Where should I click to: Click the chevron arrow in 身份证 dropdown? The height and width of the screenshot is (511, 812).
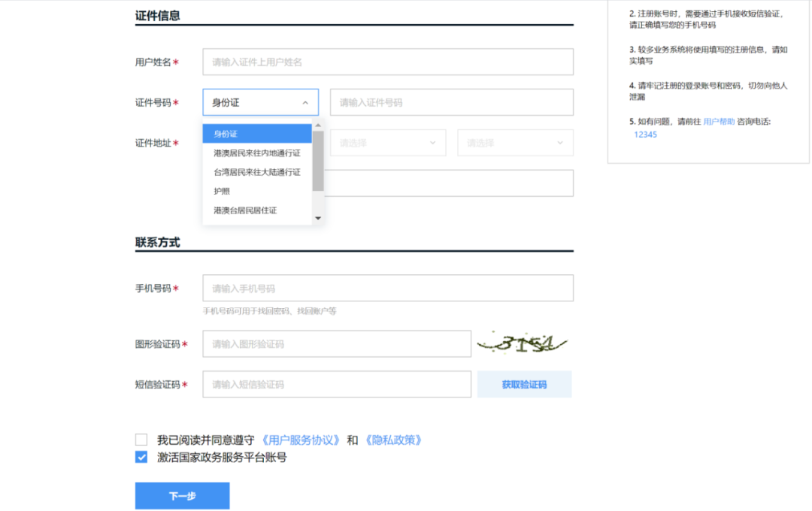tap(305, 102)
